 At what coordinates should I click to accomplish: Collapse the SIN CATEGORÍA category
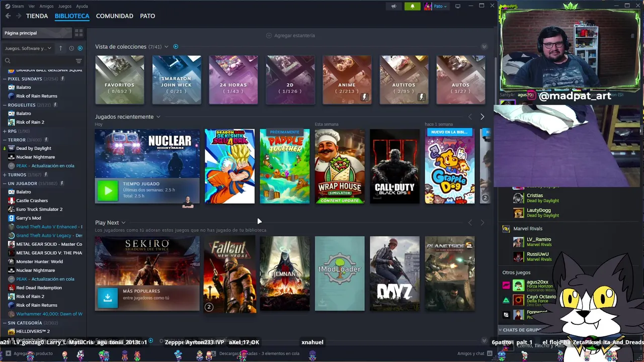[5, 323]
